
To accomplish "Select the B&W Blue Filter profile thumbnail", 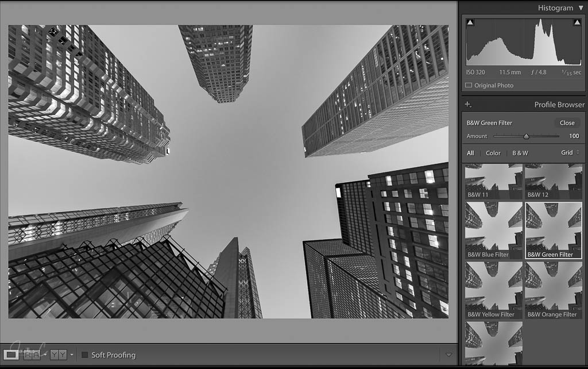I will 493,229.
